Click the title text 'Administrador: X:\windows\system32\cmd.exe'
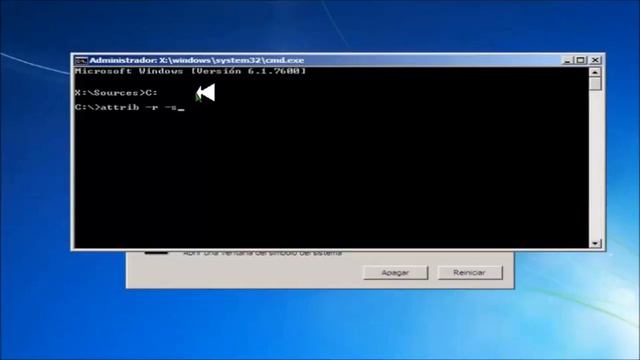 pyautogui.click(x=197, y=60)
